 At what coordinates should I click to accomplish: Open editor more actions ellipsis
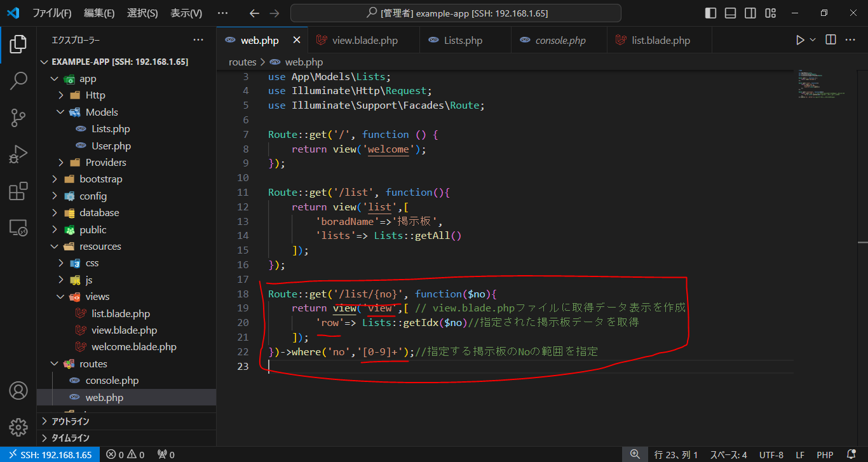(x=851, y=40)
